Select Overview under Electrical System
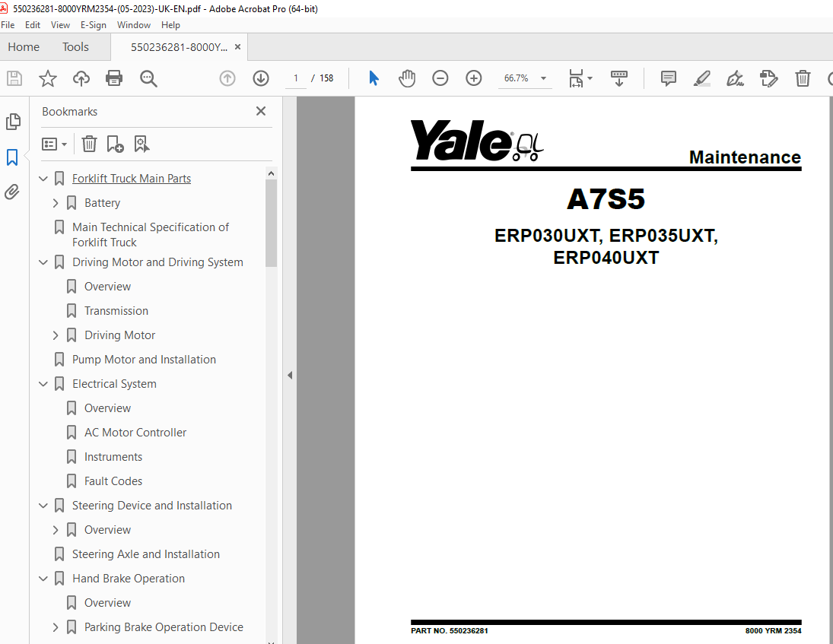This screenshot has width=833, height=644. tap(107, 408)
